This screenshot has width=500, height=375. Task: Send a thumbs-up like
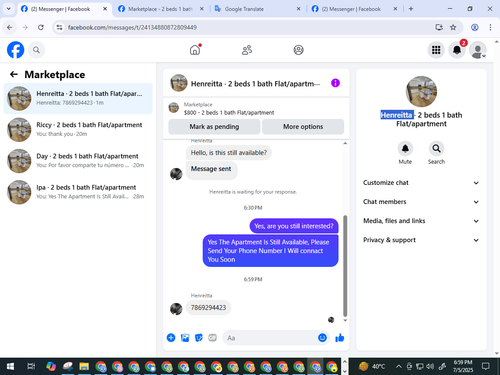pos(340,338)
